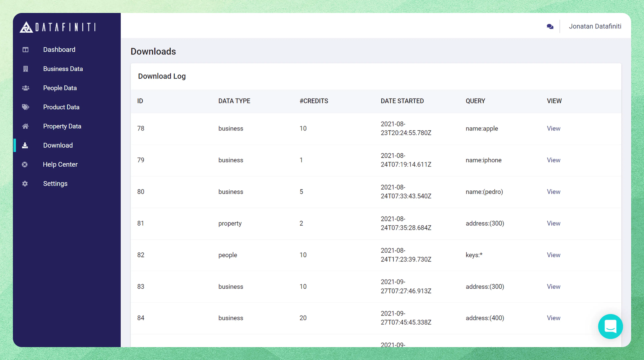Switch to the Download section
The height and width of the screenshot is (360, 644).
pyautogui.click(x=58, y=145)
